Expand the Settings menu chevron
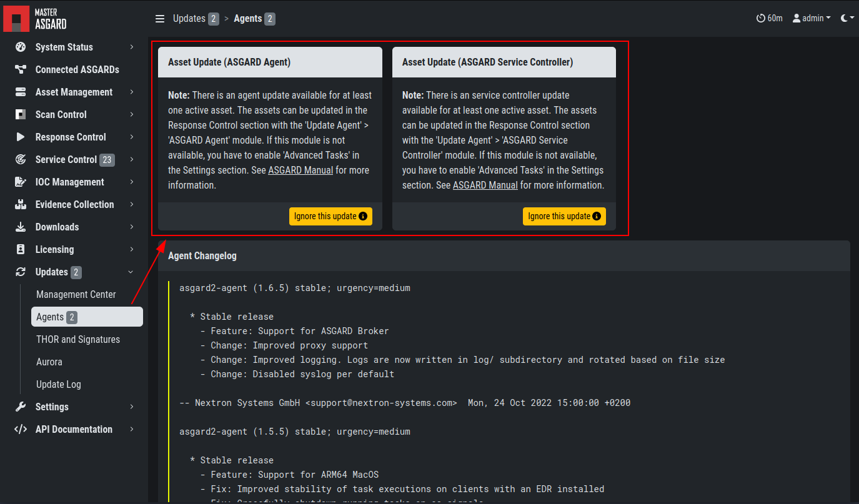Screen dimensions: 859x504 (x=132, y=407)
